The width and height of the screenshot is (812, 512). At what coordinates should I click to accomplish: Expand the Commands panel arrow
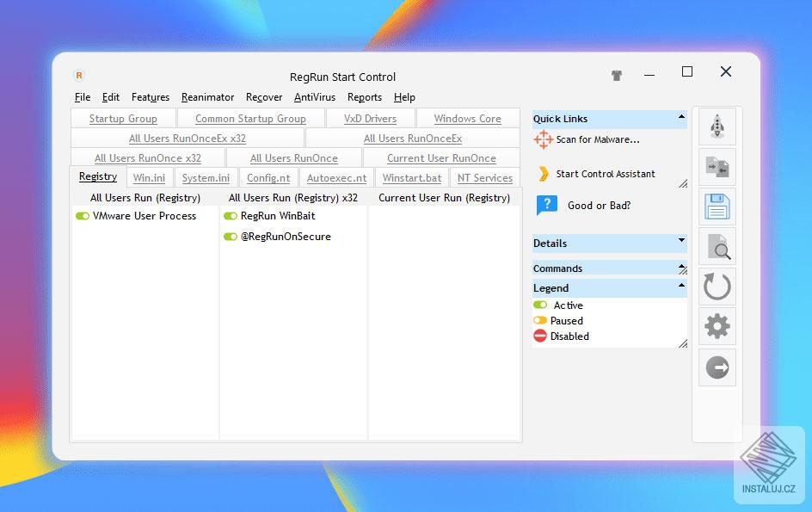[x=681, y=267]
